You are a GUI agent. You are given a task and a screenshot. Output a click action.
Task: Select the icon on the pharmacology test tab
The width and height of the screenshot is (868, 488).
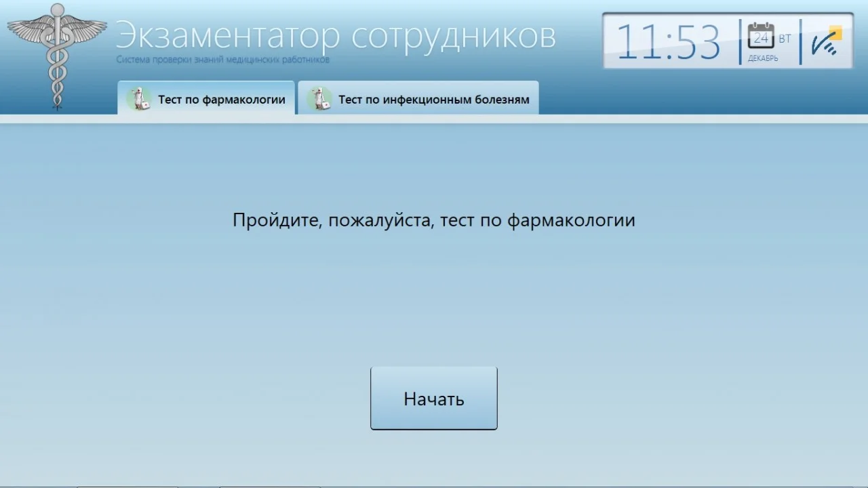point(139,99)
